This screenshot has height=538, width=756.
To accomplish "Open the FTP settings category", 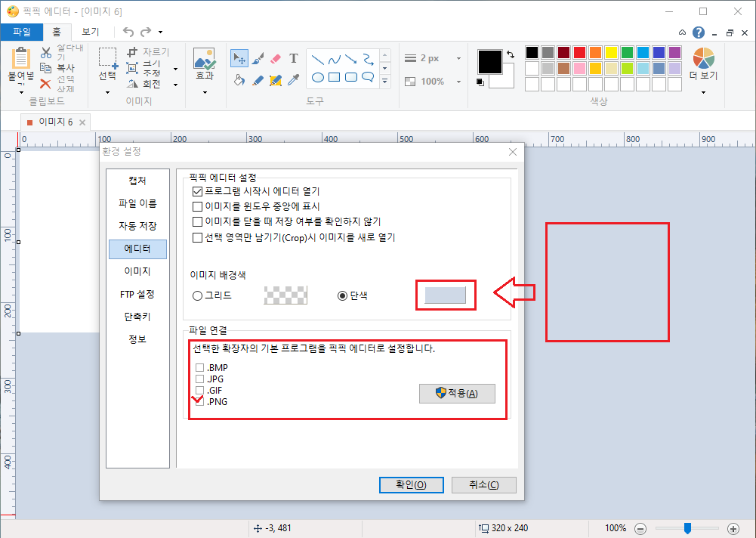I will coord(137,294).
